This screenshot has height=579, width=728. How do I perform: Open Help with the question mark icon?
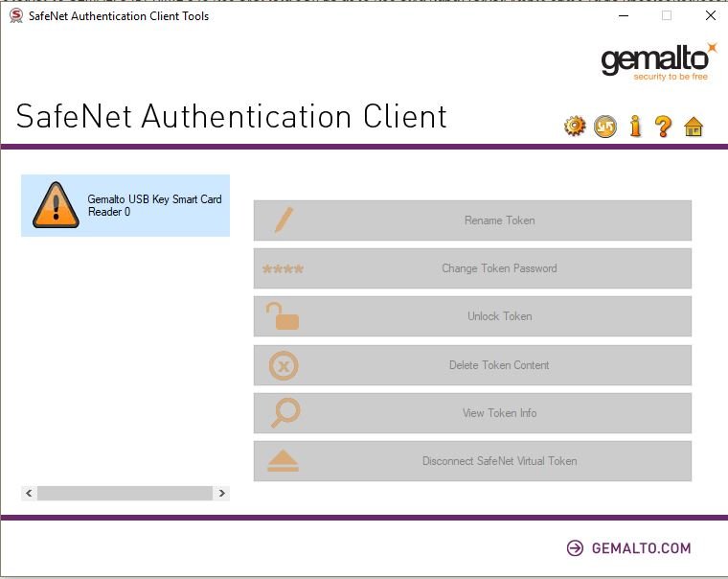(x=663, y=127)
